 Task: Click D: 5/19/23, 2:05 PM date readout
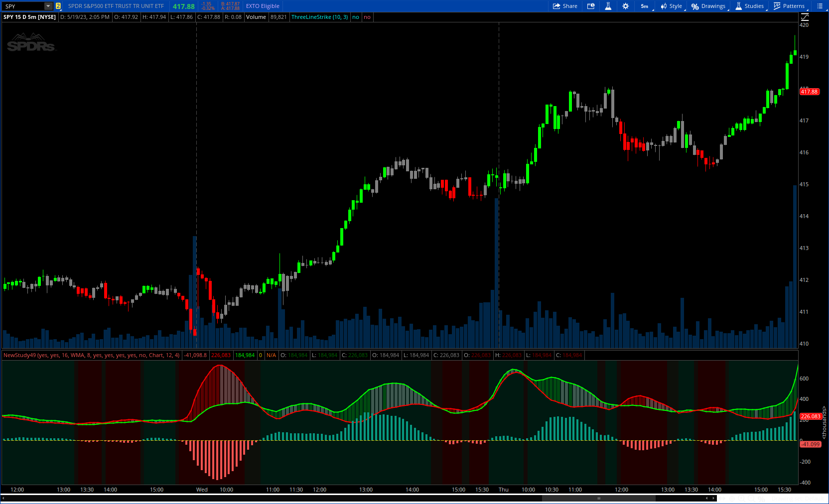85,17
